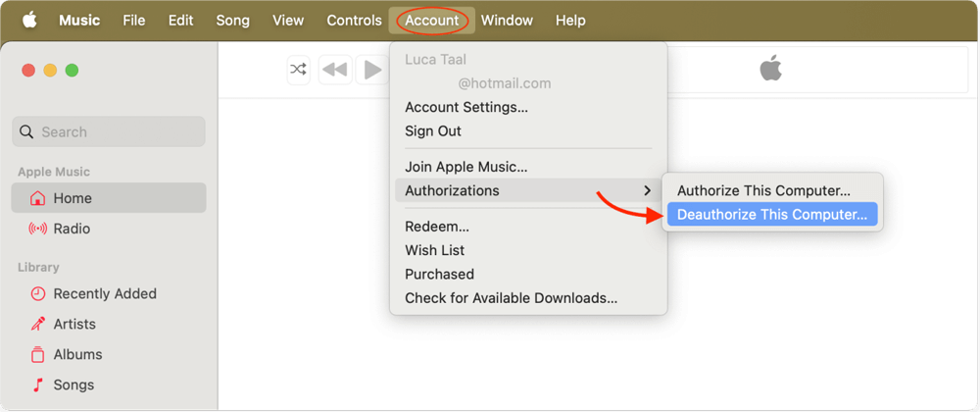Click the Authorizations submenu chevron arrow
The width and height of the screenshot is (980, 412).
click(648, 190)
